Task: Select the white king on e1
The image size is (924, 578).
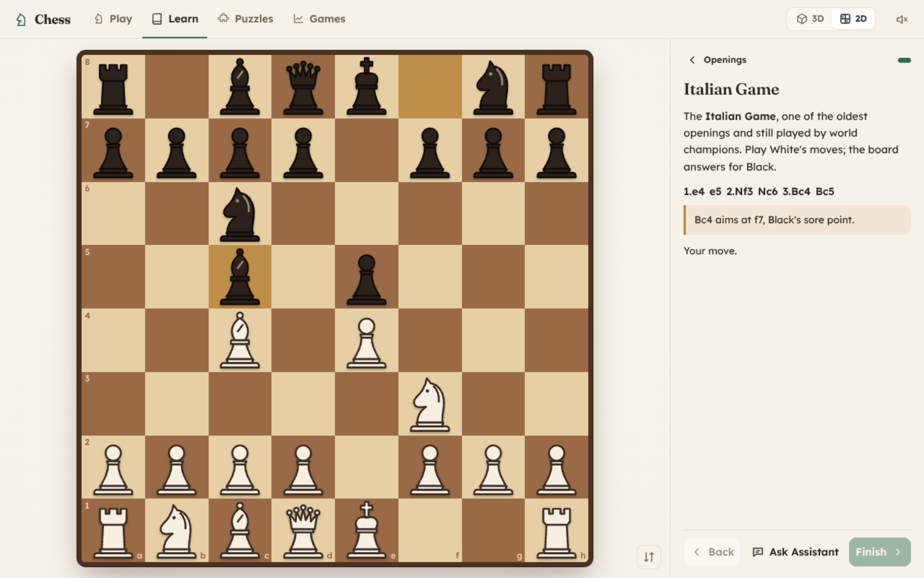Action: click(x=366, y=531)
